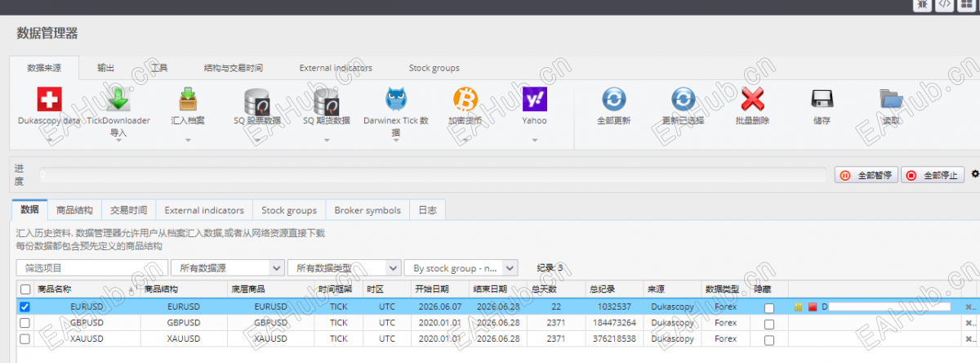Expand SQ 期货数据 dropdown arrow
The image size is (980, 363).
coord(327,139)
